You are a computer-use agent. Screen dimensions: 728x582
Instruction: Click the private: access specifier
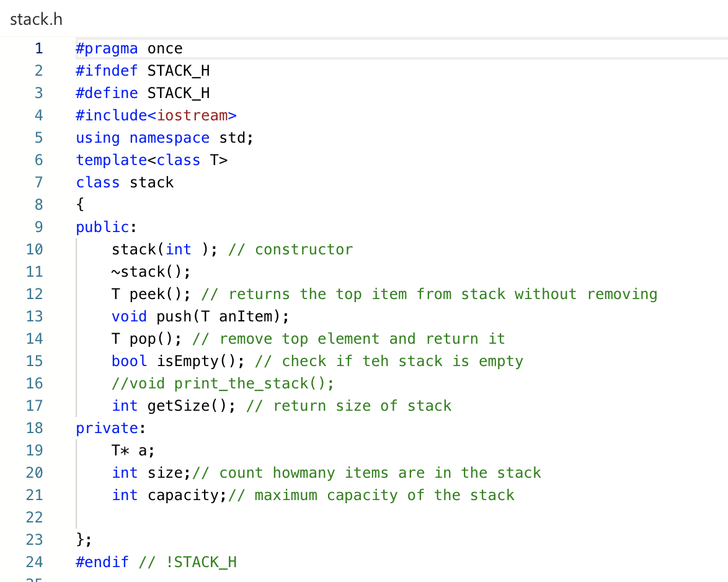tap(106, 428)
